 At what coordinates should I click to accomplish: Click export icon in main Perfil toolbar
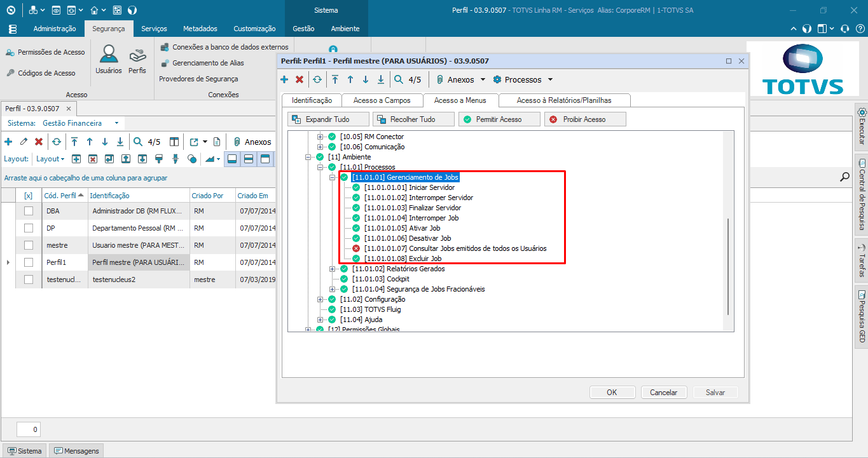pyautogui.click(x=194, y=142)
